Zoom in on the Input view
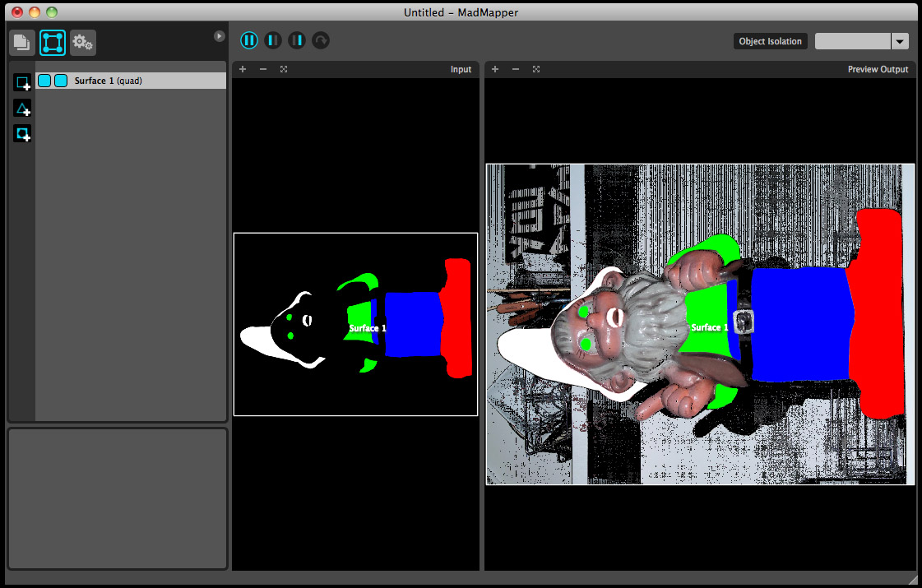The height and width of the screenshot is (588, 922). pyautogui.click(x=243, y=69)
